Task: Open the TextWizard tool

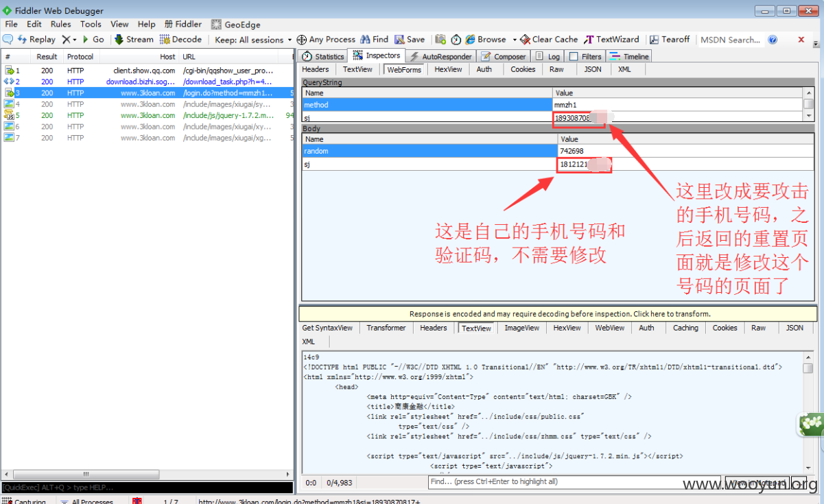Action: click(612, 40)
